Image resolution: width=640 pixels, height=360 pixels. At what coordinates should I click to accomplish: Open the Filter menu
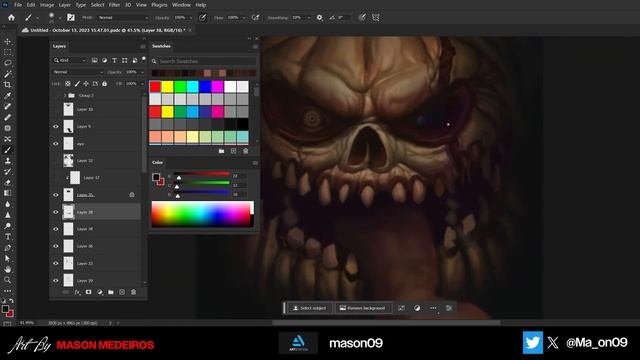pyautogui.click(x=114, y=5)
